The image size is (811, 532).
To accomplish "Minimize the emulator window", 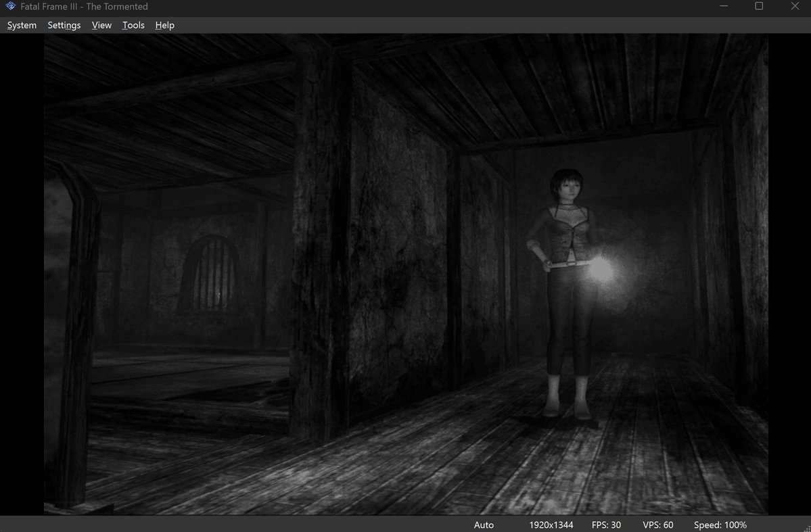I will [724, 6].
